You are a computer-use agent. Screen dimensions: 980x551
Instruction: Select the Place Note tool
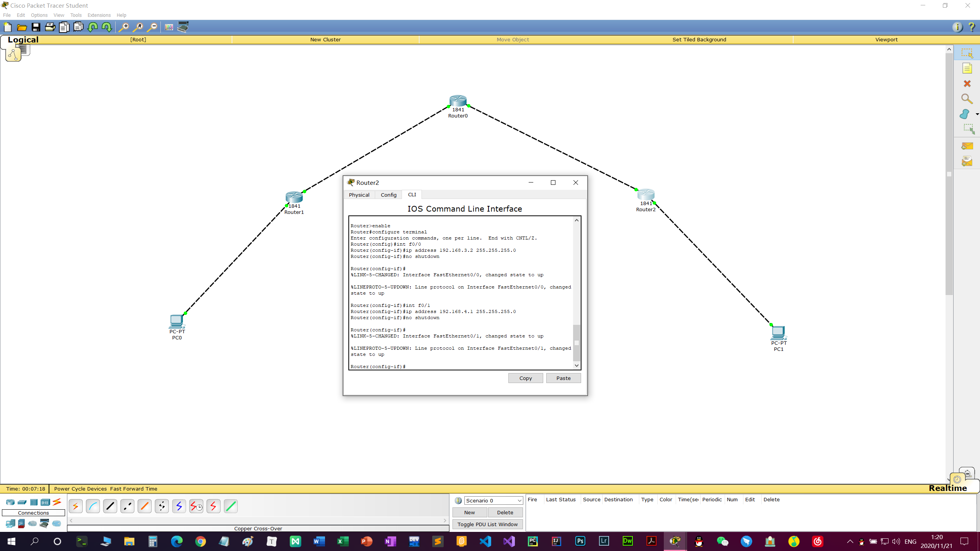click(x=967, y=68)
